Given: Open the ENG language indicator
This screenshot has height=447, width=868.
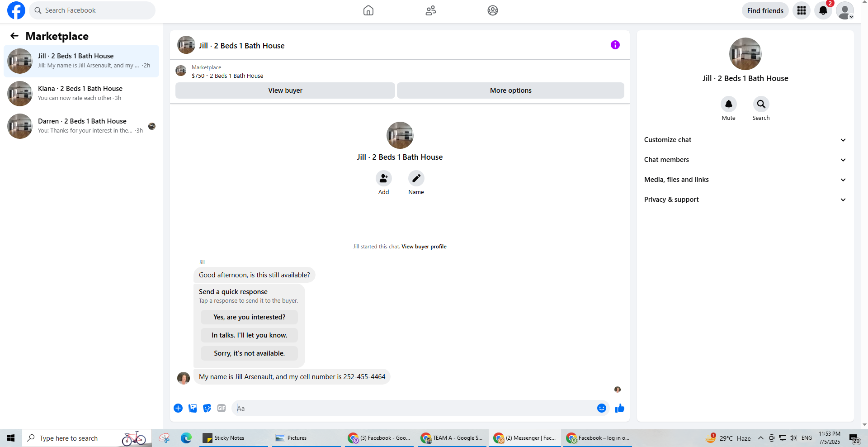Looking at the screenshot, I should pos(807,438).
